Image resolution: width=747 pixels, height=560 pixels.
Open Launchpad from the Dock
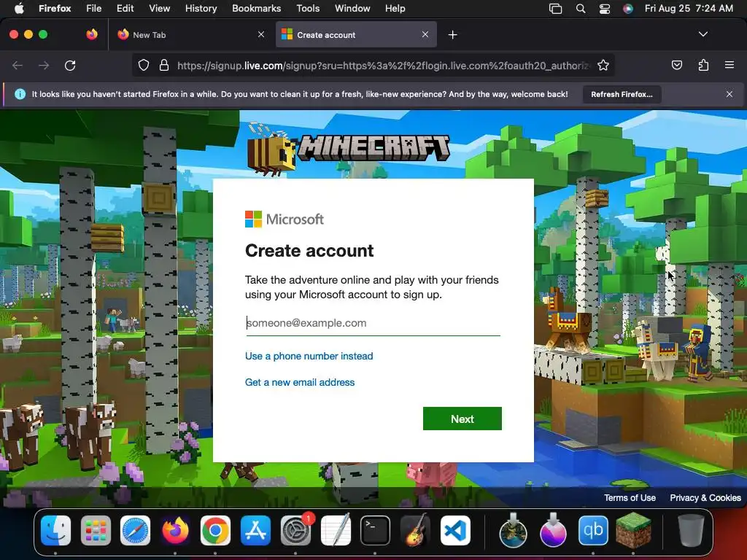click(96, 530)
